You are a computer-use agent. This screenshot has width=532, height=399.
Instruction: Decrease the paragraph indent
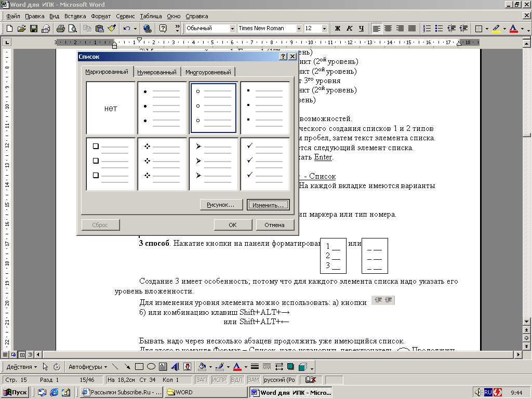tap(451, 29)
